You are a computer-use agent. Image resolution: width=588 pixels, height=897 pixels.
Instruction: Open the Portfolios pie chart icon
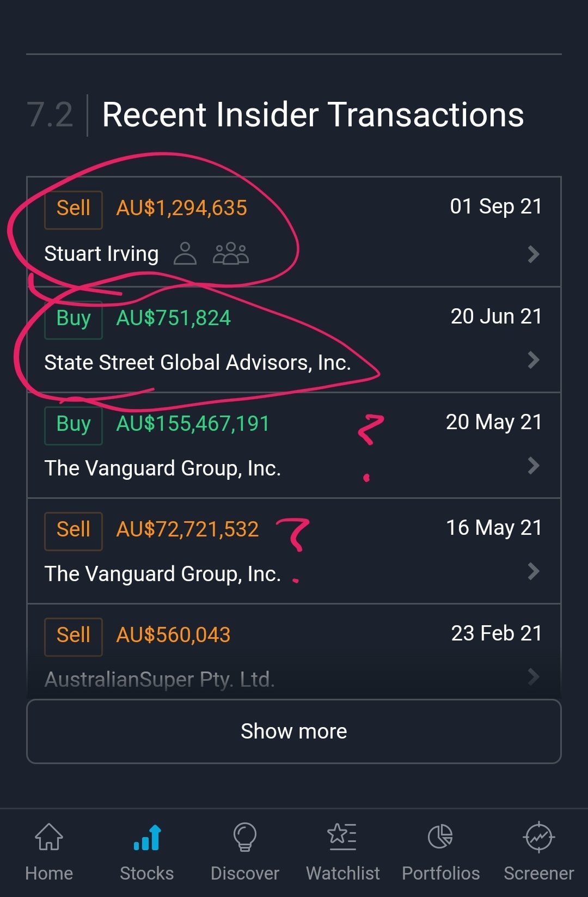tap(440, 837)
